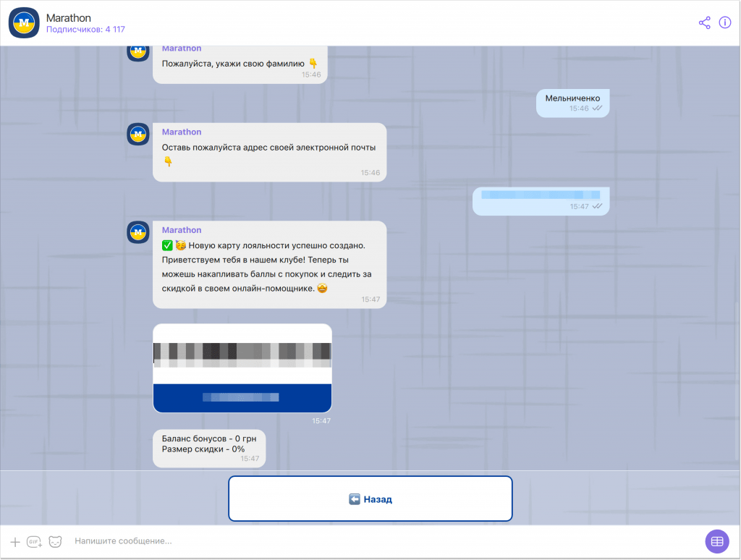Click the Оставь пожалуйста адрес электронной почты message

point(269,152)
